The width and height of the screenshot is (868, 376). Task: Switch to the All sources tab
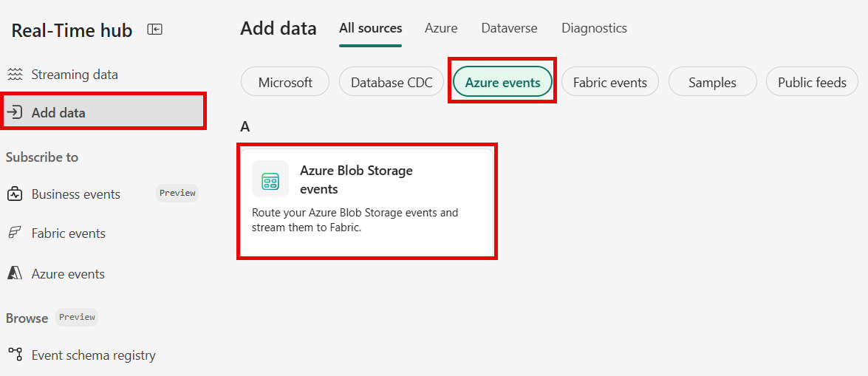(x=371, y=29)
